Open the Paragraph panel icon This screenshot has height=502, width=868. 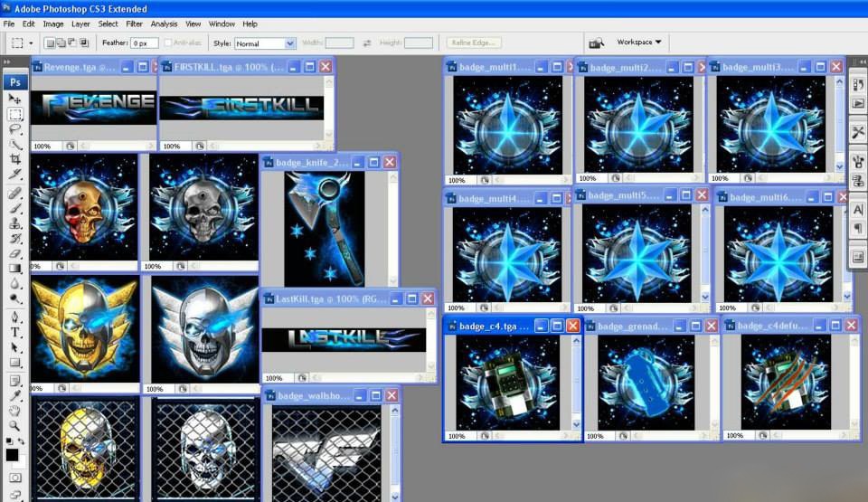[858, 228]
